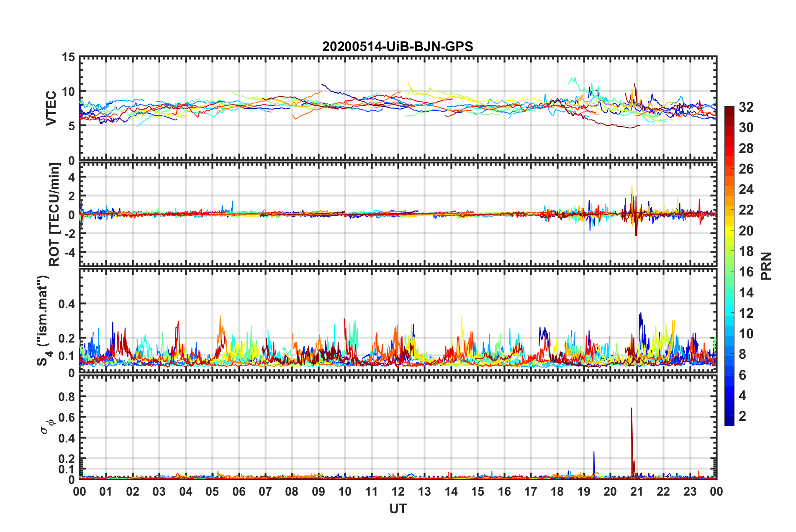796x532 pixels.
Task: Click VTEC axis tick label 15
Action: 68,57
